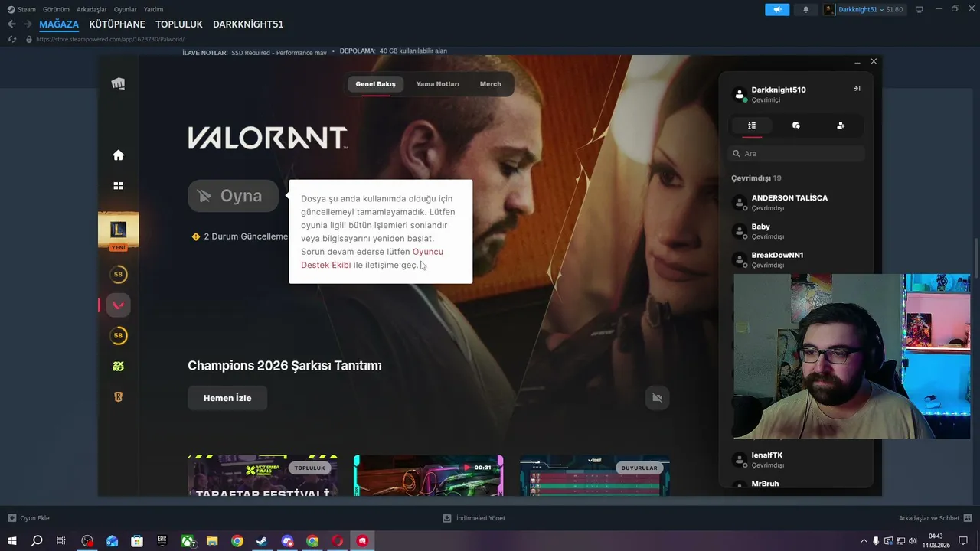Show hidden system tray icons
This screenshot has width=980, height=551.
tap(864, 541)
